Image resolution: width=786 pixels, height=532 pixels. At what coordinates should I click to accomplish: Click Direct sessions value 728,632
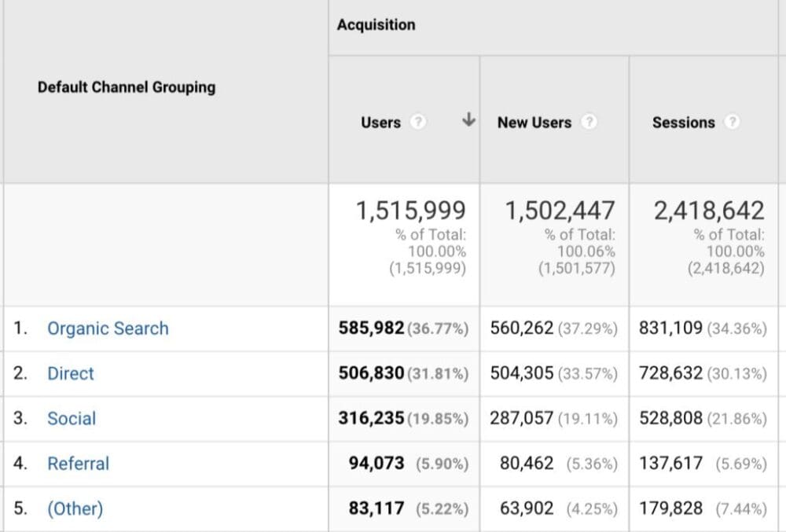click(x=670, y=373)
